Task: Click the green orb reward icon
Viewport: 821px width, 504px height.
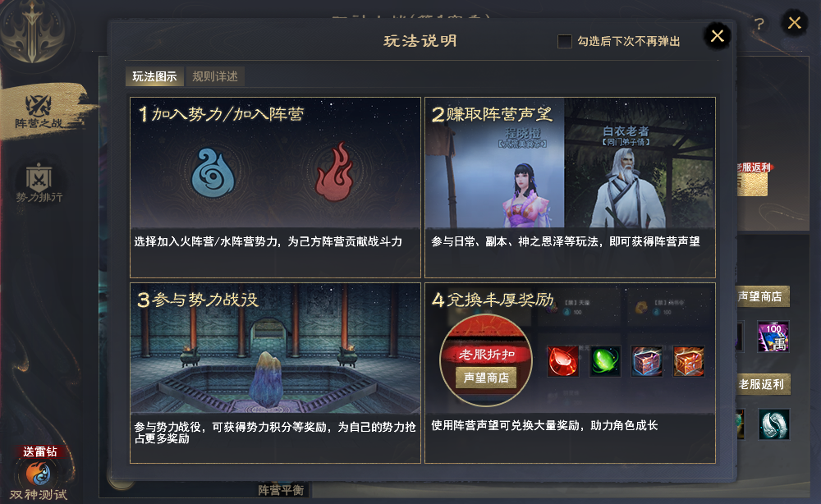Action: tap(605, 360)
